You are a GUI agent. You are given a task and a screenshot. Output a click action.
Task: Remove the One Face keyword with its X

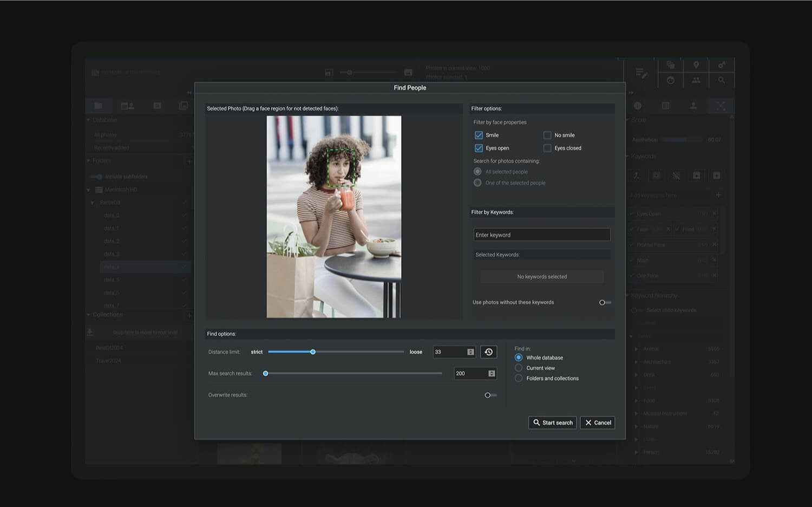tap(714, 276)
